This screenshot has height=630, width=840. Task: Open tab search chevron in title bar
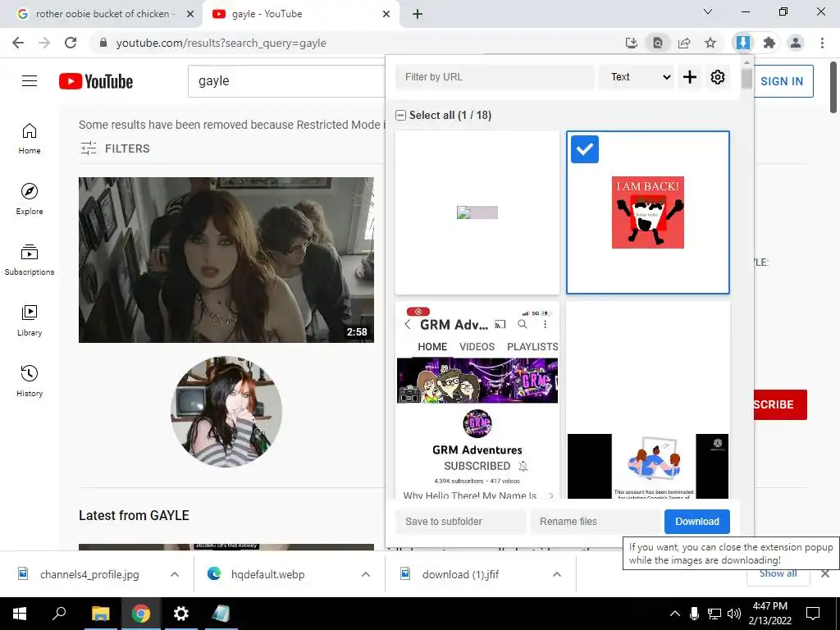click(708, 11)
